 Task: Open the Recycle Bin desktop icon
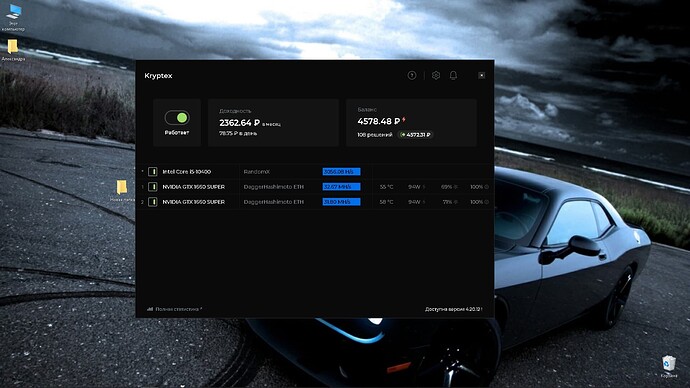point(669,366)
